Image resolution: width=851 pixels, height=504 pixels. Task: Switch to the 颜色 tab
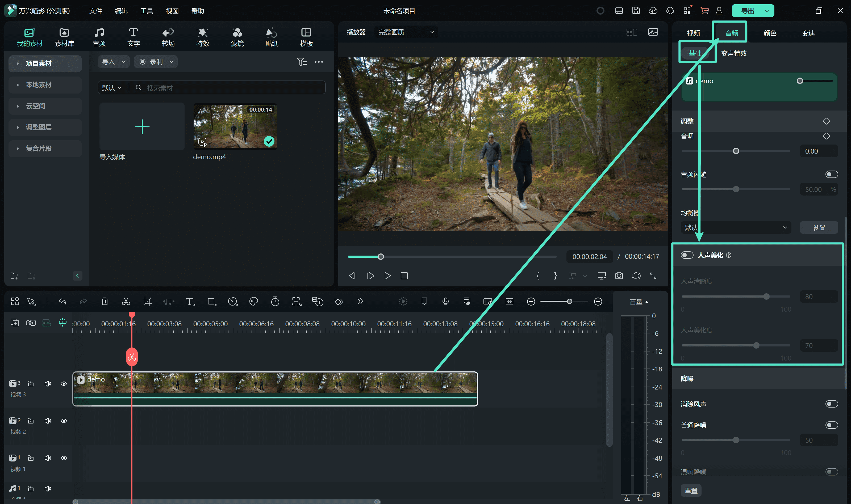click(x=770, y=33)
